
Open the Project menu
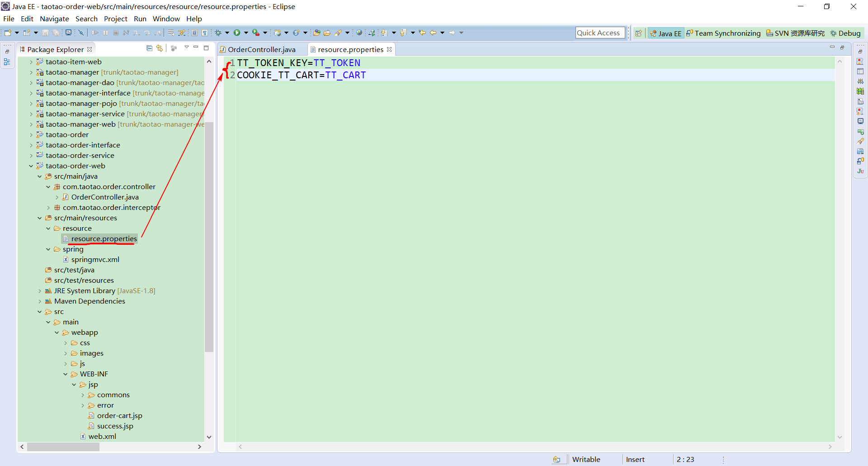coord(116,19)
